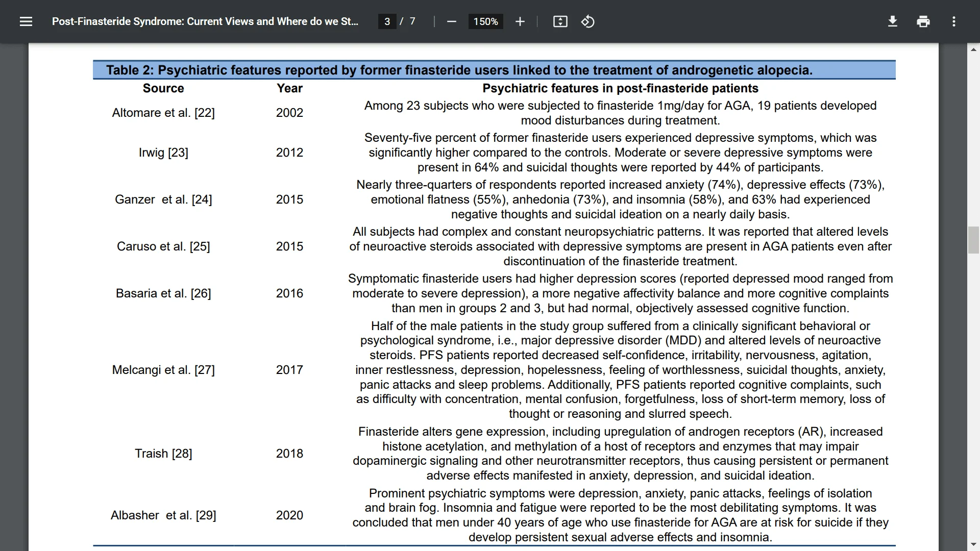
Task: Click the year 2020 cell
Action: pyautogui.click(x=289, y=515)
